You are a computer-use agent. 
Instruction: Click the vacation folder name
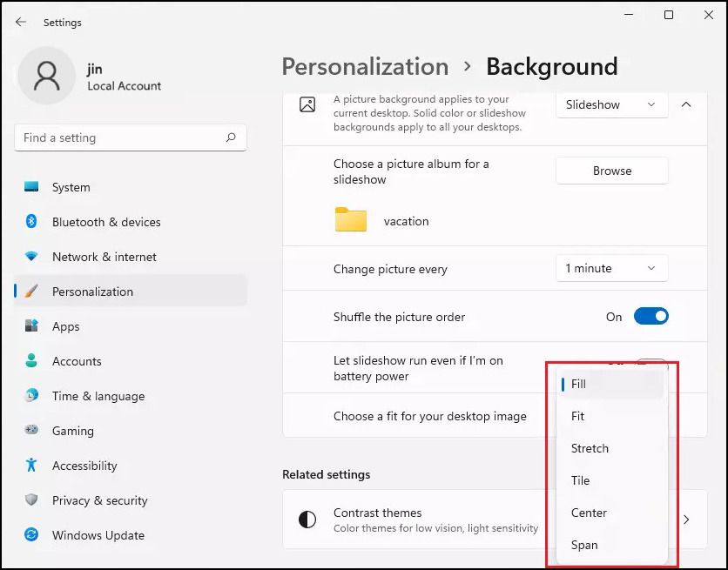[x=407, y=221]
